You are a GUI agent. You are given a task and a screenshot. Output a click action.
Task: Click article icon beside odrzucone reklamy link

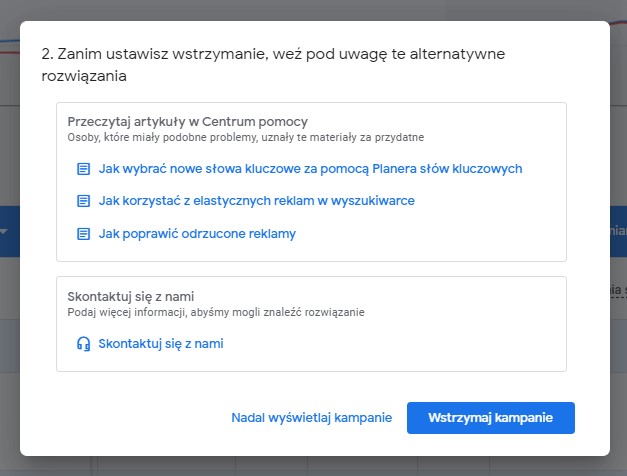(x=83, y=234)
